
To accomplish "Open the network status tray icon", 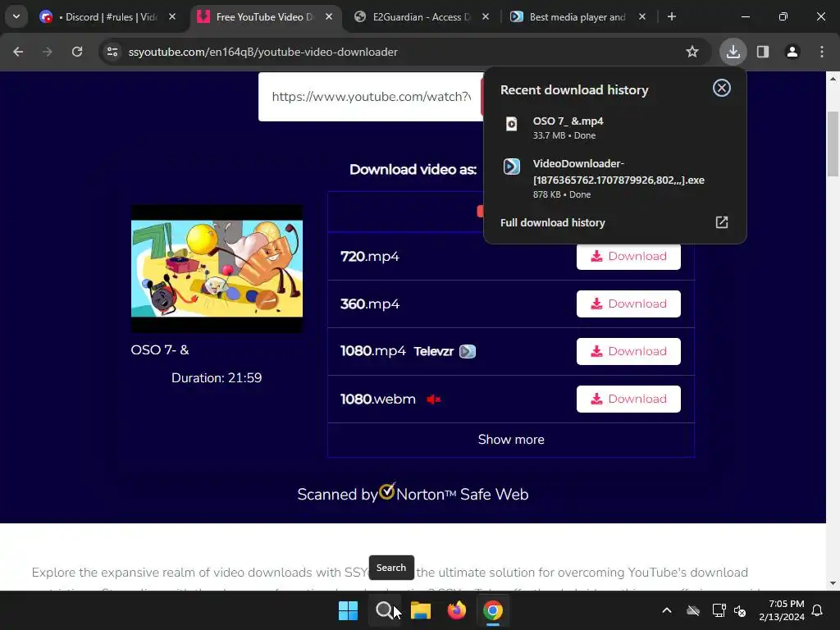I will pos(719,610).
